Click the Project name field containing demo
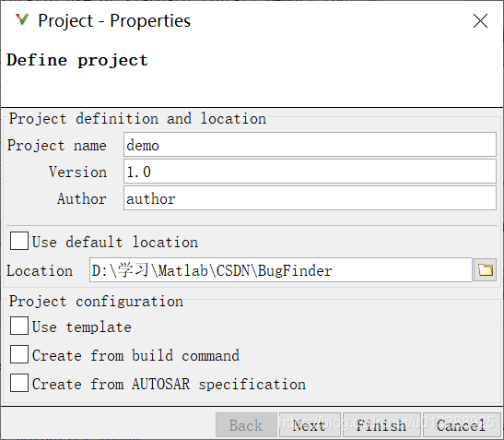 pyautogui.click(x=310, y=145)
